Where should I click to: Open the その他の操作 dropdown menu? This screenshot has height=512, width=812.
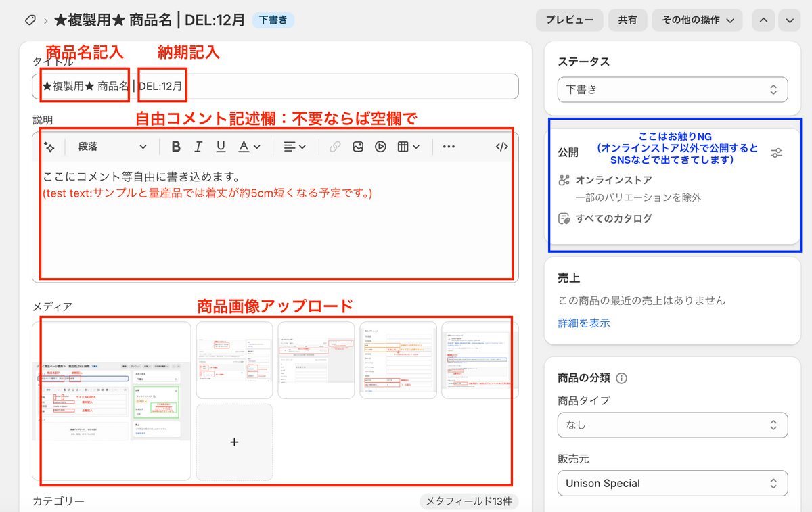coord(697,20)
